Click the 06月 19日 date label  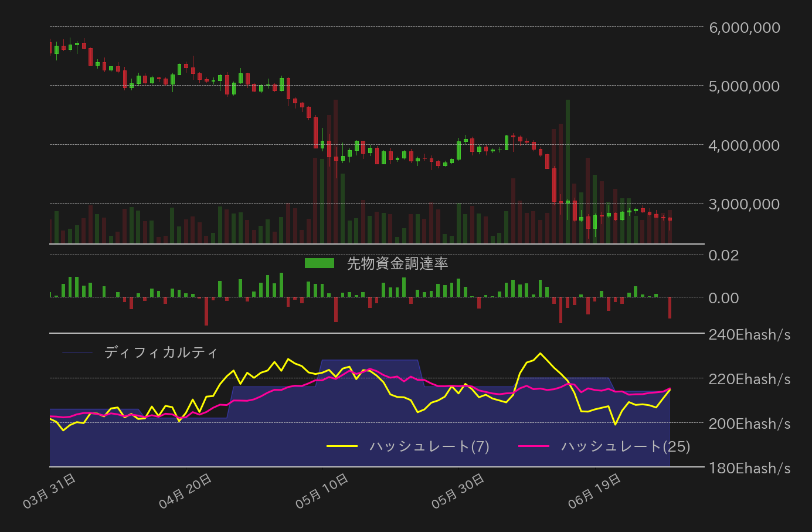[x=595, y=491]
